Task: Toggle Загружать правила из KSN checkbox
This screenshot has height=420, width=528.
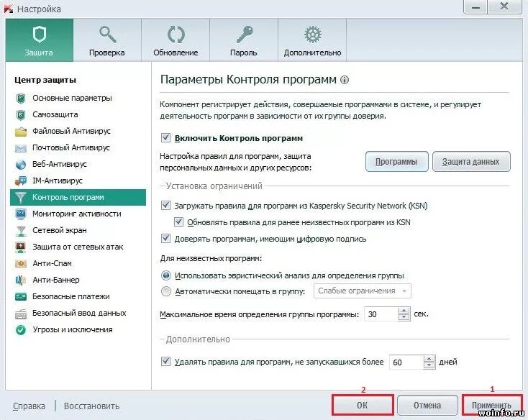Action: coord(165,205)
